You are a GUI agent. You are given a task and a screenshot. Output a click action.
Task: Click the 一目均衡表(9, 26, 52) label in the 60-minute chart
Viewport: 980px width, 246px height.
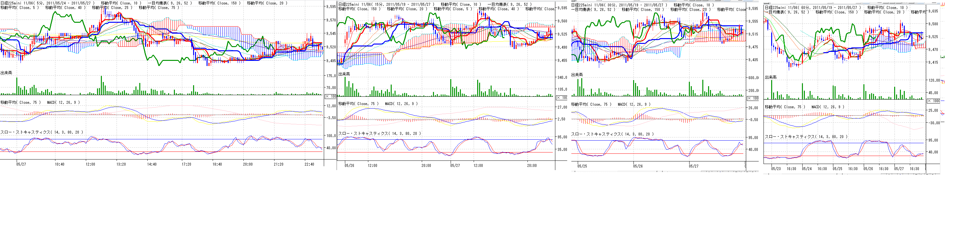787,12
